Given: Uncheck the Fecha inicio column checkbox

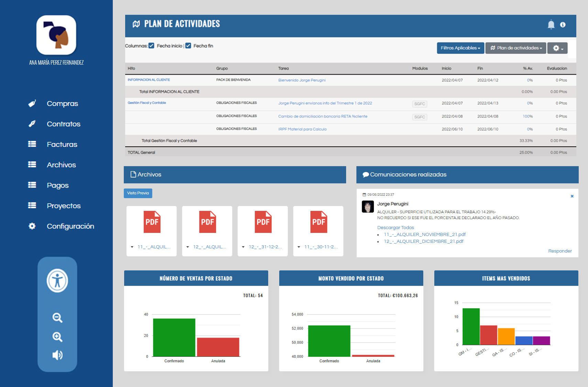Looking at the screenshot, I should coord(151,46).
